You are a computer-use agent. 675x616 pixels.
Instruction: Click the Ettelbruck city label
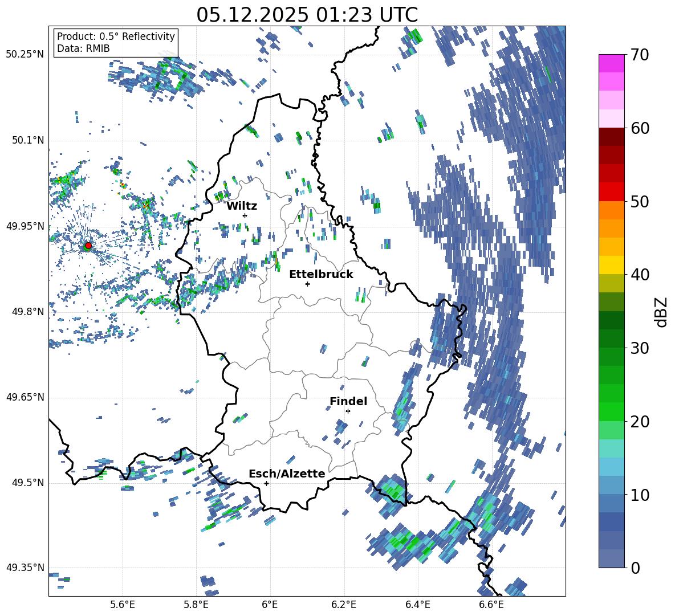click(321, 275)
